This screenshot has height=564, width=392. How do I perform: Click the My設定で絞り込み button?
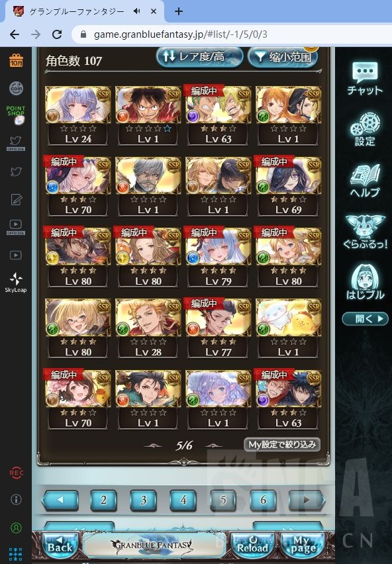[x=282, y=445]
